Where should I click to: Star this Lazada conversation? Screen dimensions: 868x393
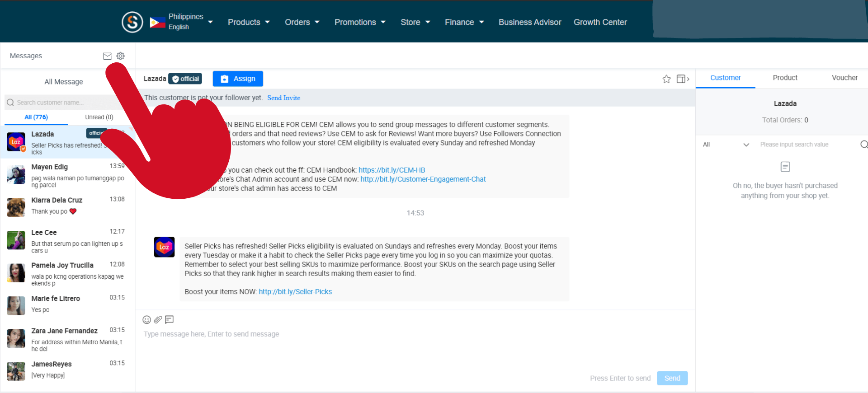point(666,79)
